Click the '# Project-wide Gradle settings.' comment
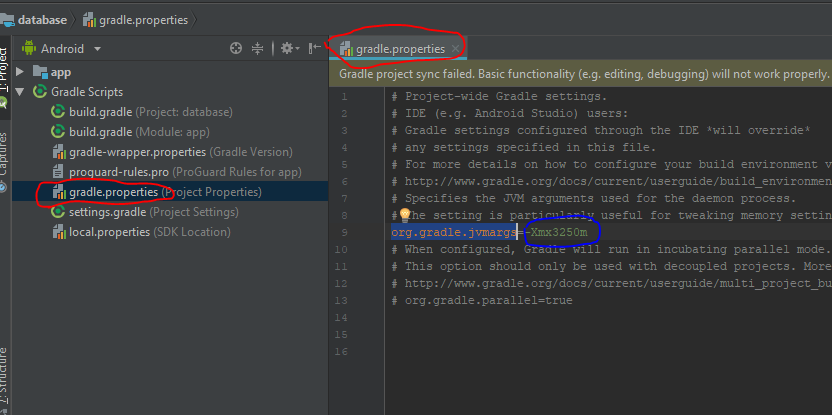Viewport: 832px width, 415px height. click(x=499, y=97)
